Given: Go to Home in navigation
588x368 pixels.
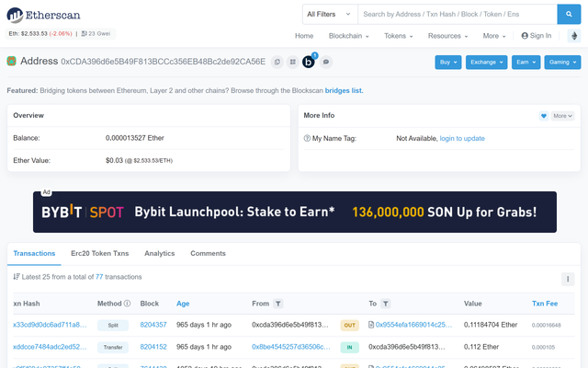Looking at the screenshot, I should (x=304, y=36).
